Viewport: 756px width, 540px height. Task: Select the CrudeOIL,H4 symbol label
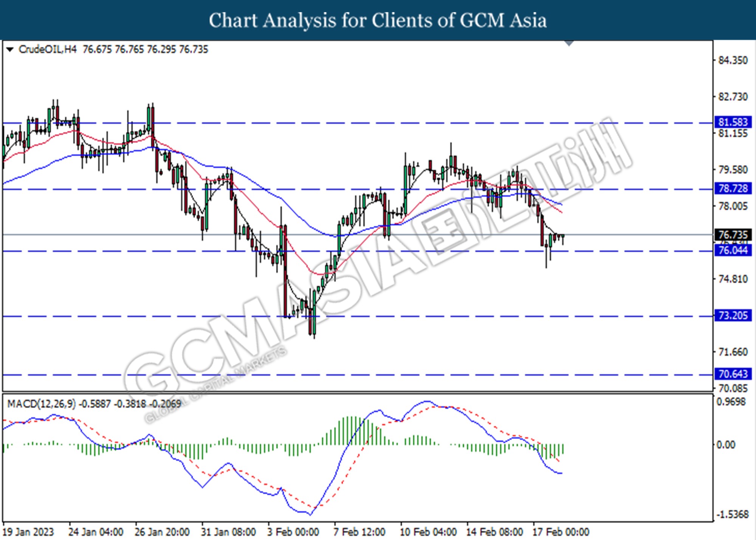click(x=48, y=50)
